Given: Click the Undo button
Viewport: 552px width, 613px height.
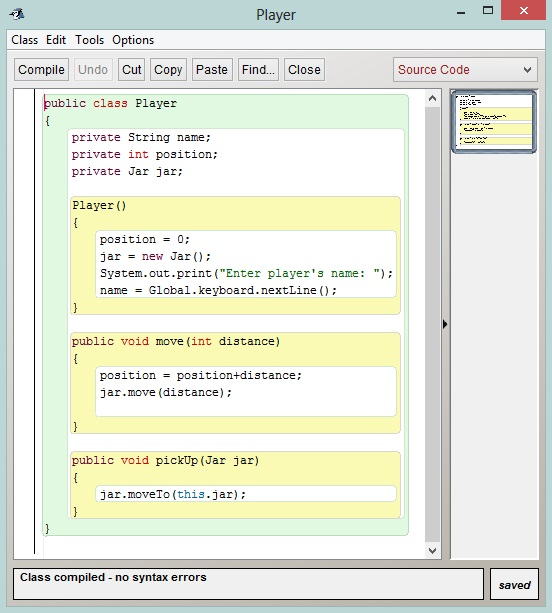Looking at the screenshot, I should pyautogui.click(x=93, y=70).
